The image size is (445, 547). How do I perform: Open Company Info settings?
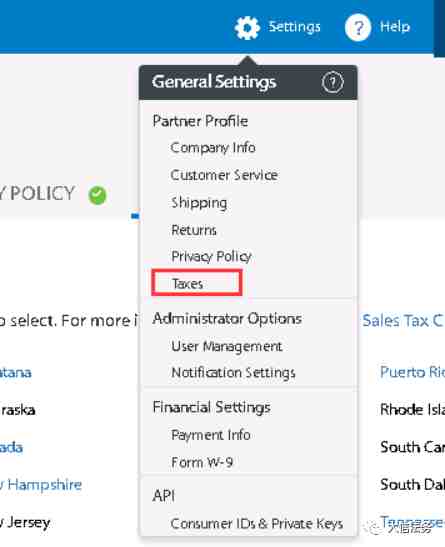click(213, 148)
